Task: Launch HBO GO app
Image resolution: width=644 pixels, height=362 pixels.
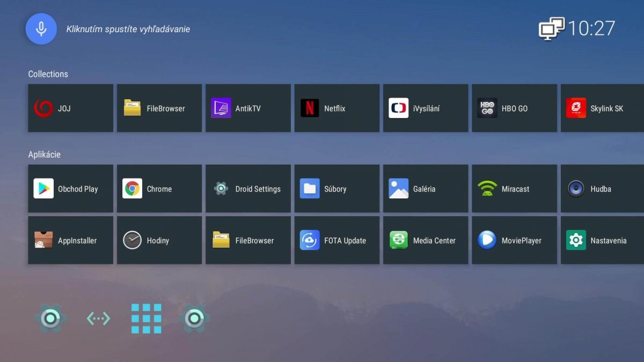Action: (514, 108)
